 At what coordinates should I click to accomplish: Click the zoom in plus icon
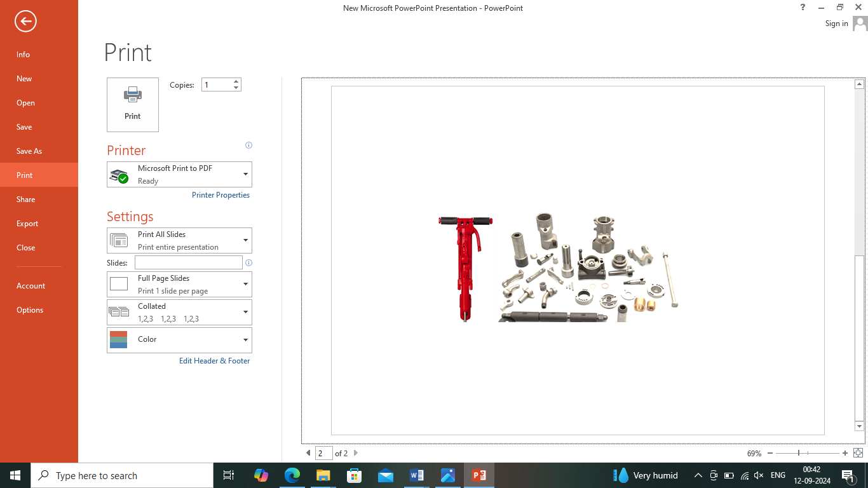click(845, 453)
